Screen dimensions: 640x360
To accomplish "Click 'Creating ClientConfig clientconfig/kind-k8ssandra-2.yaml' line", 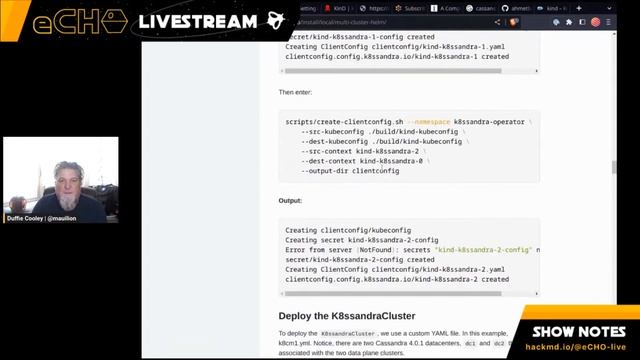I will 395,269.
